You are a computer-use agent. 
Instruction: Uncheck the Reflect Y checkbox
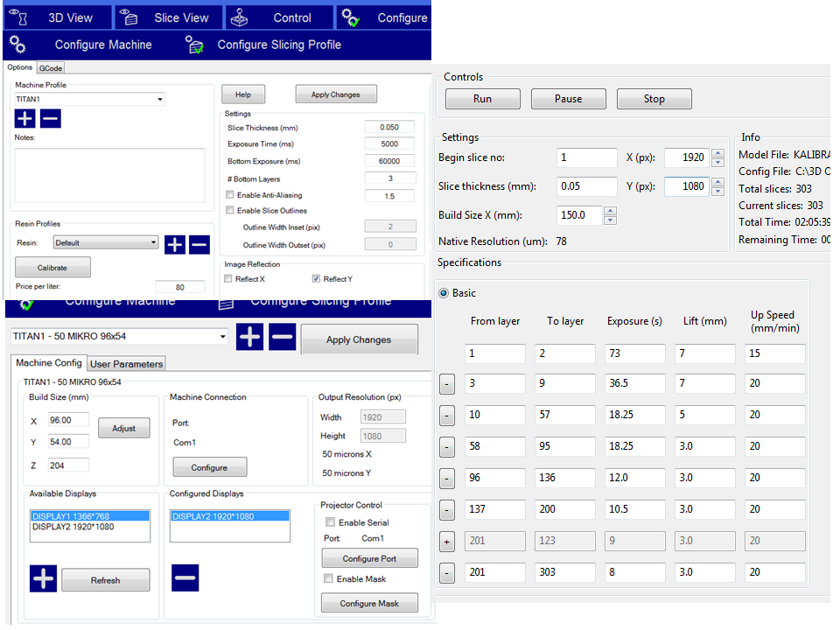click(x=316, y=279)
